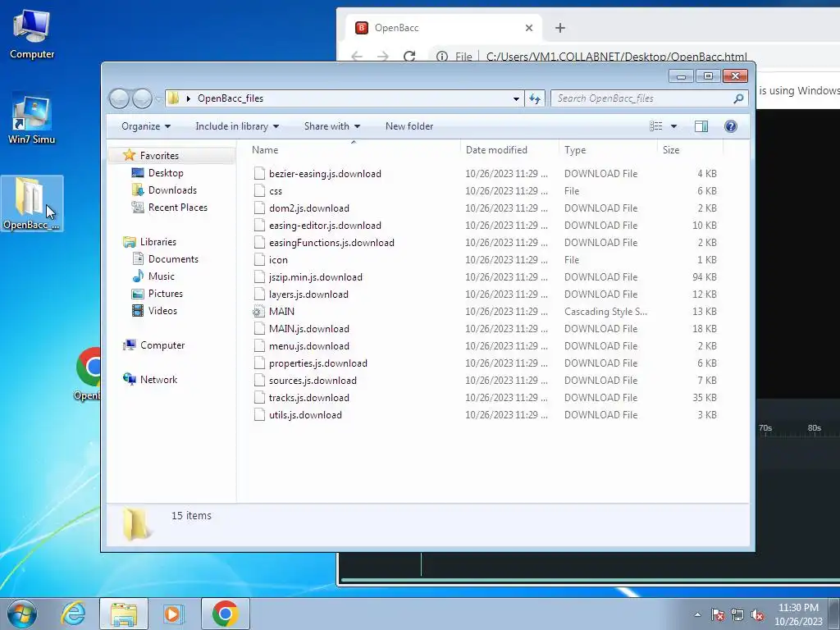This screenshot has width=840, height=630.
Task: Click the refresh button beside the address bar
Action: pos(535,98)
